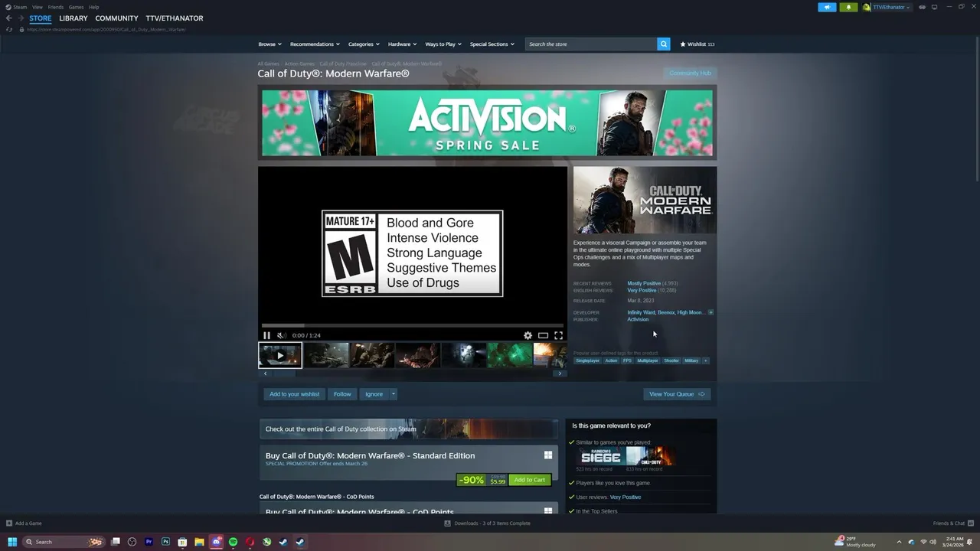Open the TTV/ETHANATOR profile tab

coord(175,18)
